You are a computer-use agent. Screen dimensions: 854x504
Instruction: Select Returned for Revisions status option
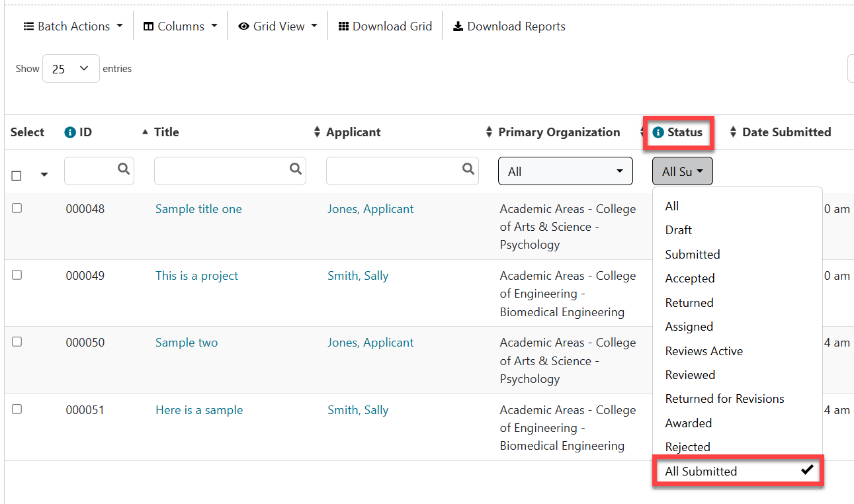724,399
